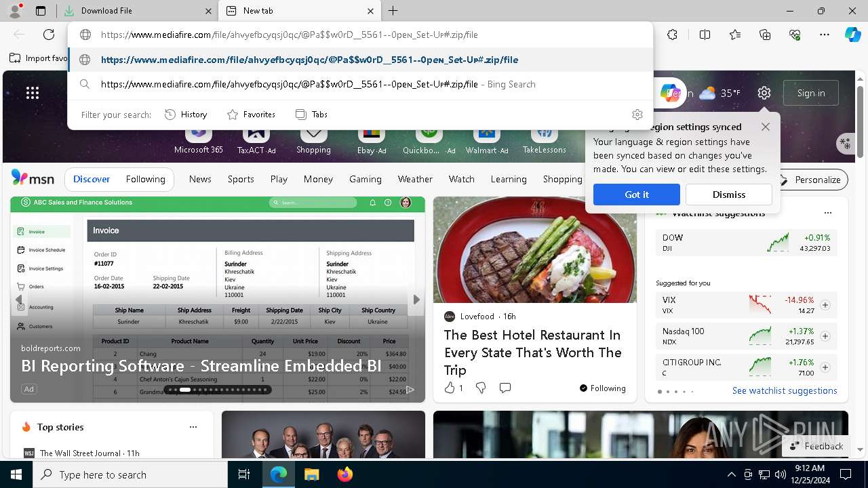The height and width of the screenshot is (488, 868).
Task: Select the Following tab
Action: [145, 179]
